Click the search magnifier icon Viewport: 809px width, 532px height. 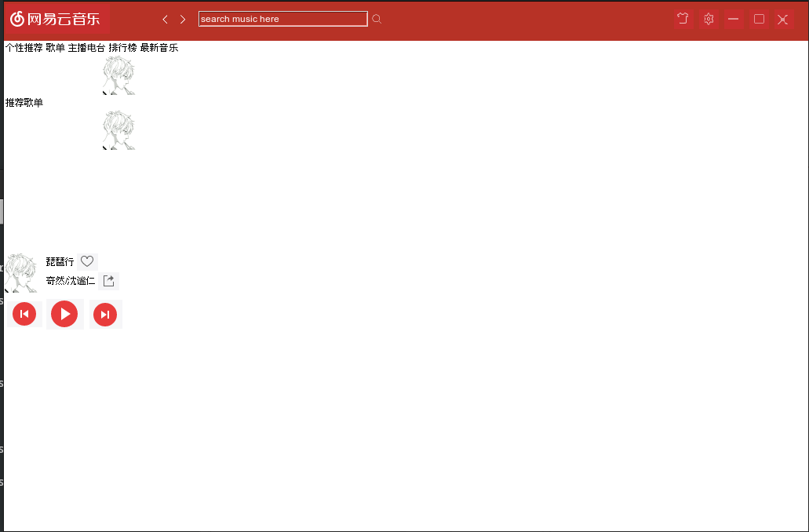[x=376, y=19]
